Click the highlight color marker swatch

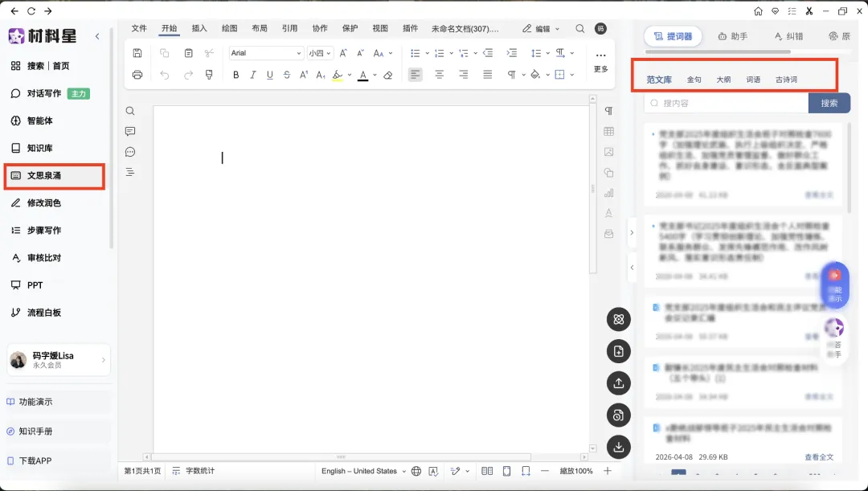pos(338,75)
